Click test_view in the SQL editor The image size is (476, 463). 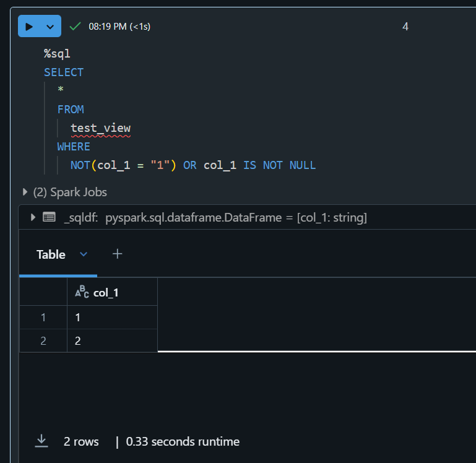100,128
